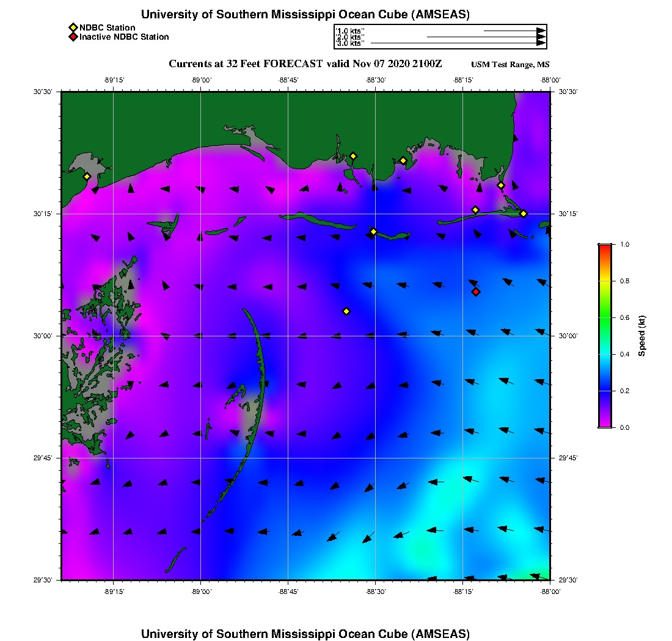Click the '3.0 kts' scale arrow label
Screen dimensions: 672x641
coord(349,43)
